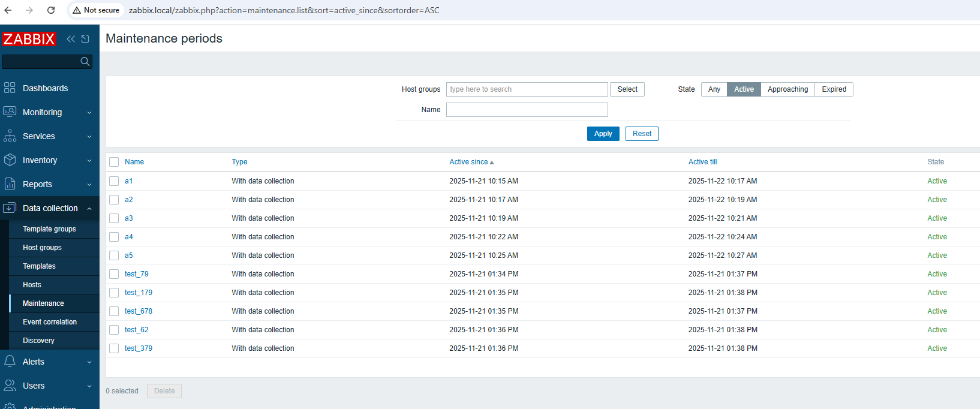Open Dashboards via its grid icon

pos(10,88)
